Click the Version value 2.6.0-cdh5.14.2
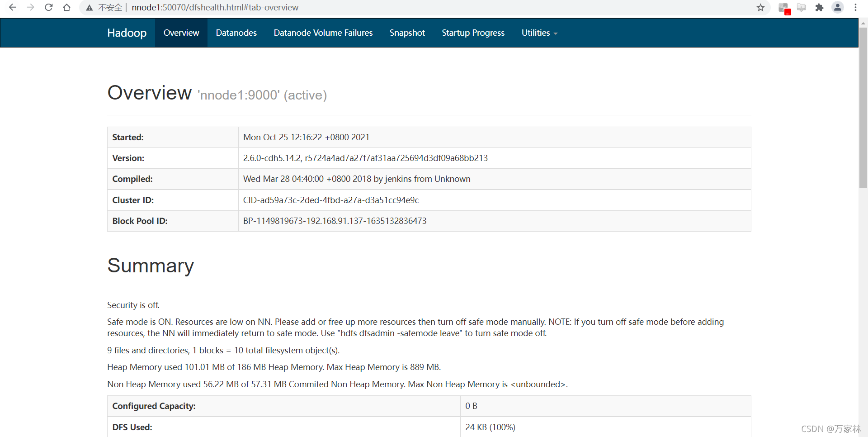The image size is (868, 437). tap(365, 158)
